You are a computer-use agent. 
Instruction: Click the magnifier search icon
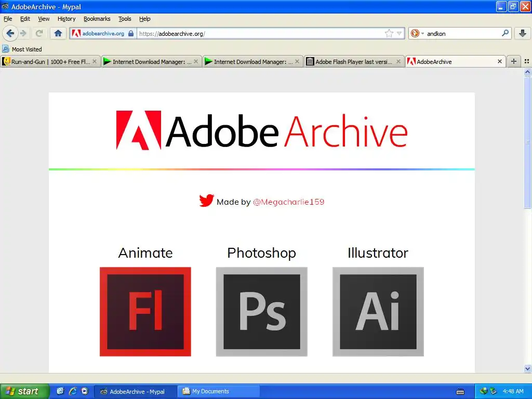click(505, 33)
